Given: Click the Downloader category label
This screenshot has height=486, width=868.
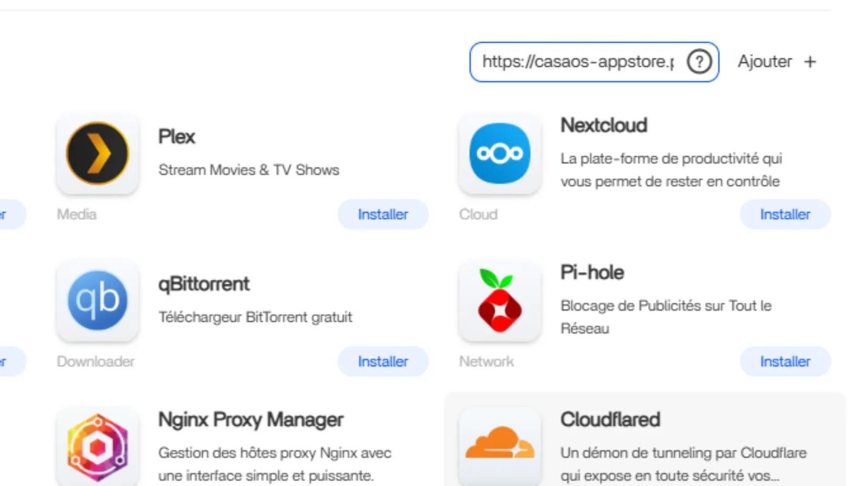Looking at the screenshot, I should 95,361.
